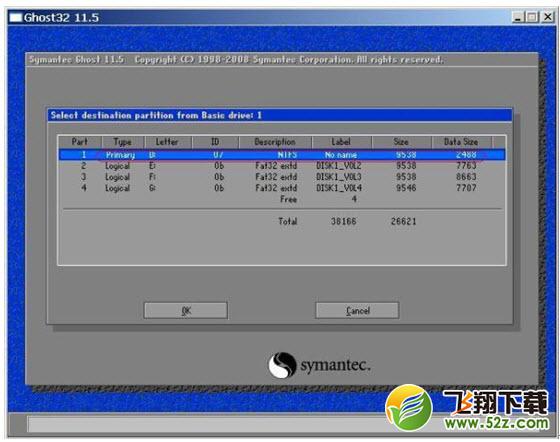Close the Ghost32 11.5 window
The image size is (560, 442).
(548, 17)
